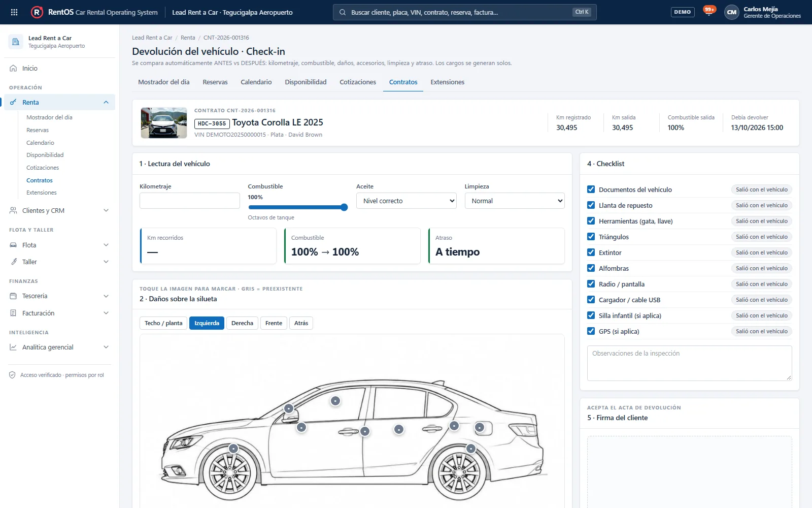Screen dimensions: 812x508
Task: Open the CM user avatar
Action: pos(731,12)
